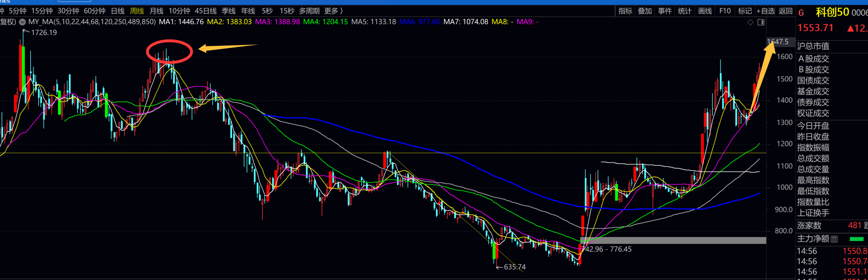Screen dimensions: 868x280
Task: Click the 统计 statistics button
Action: (684, 11)
